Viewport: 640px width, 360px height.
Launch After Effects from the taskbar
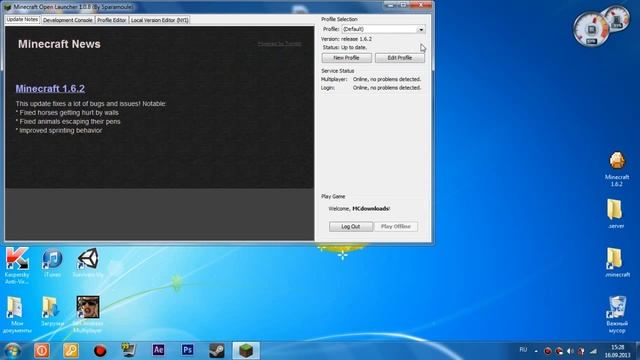pyautogui.click(x=158, y=350)
